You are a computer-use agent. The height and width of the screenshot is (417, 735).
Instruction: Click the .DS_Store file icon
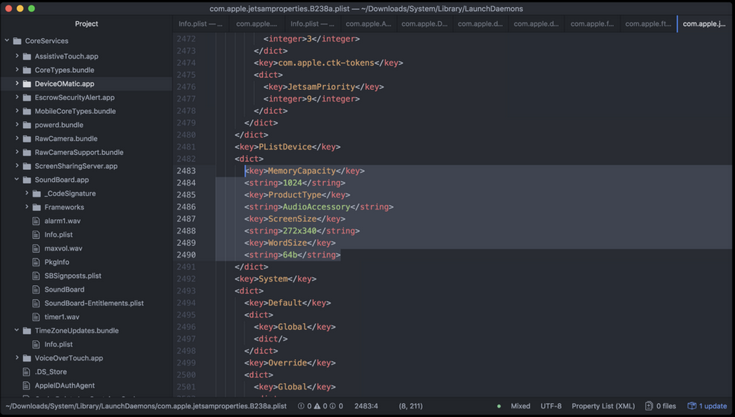[27, 372]
